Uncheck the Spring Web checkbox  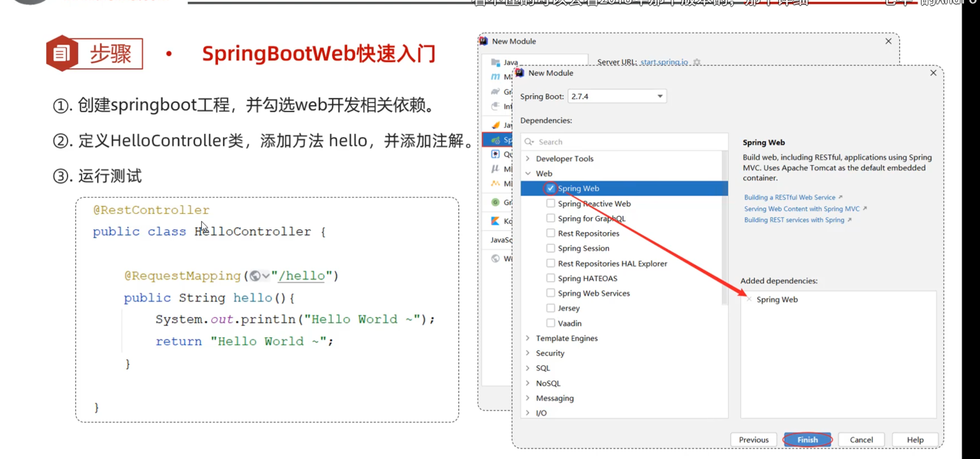coord(550,188)
